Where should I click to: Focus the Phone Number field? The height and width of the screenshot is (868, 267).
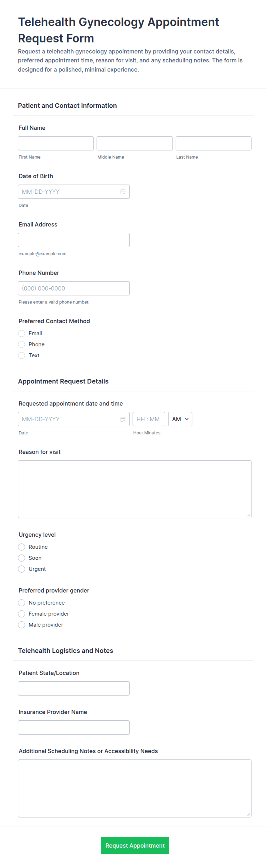[74, 289]
